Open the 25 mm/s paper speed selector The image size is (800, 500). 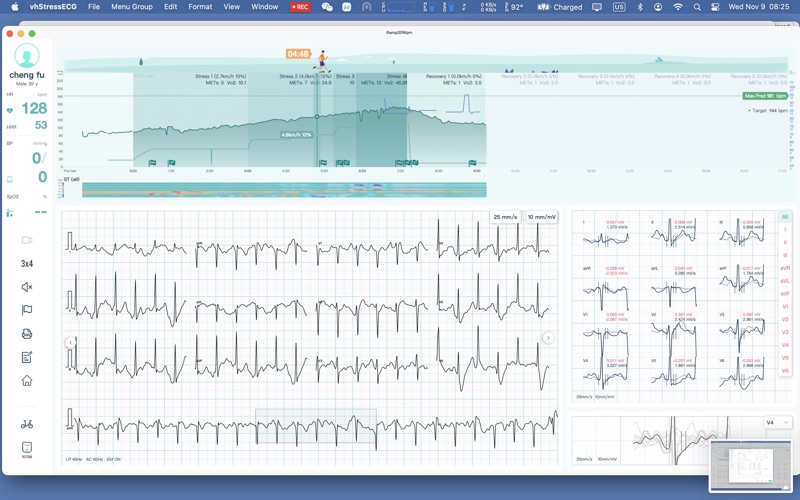[505, 217]
